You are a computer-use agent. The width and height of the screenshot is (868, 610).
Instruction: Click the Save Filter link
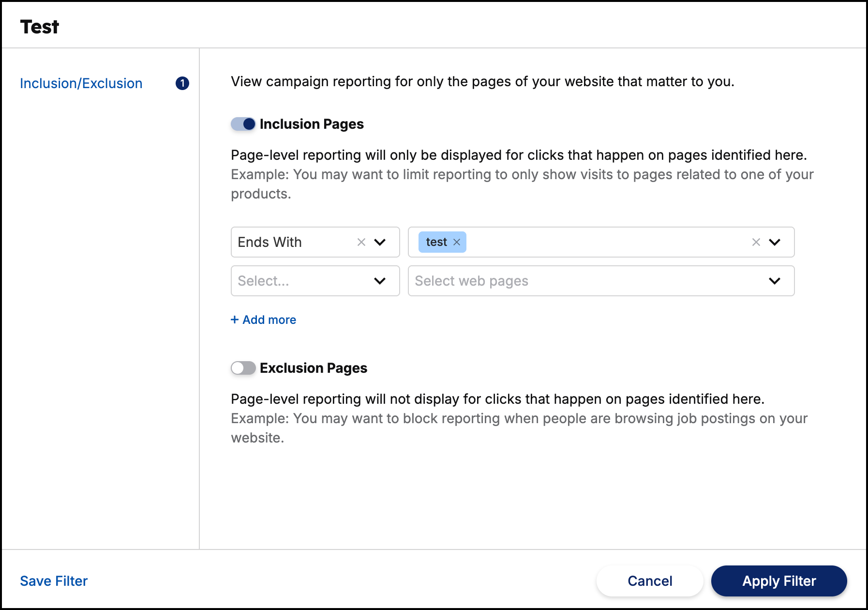click(x=54, y=581)
